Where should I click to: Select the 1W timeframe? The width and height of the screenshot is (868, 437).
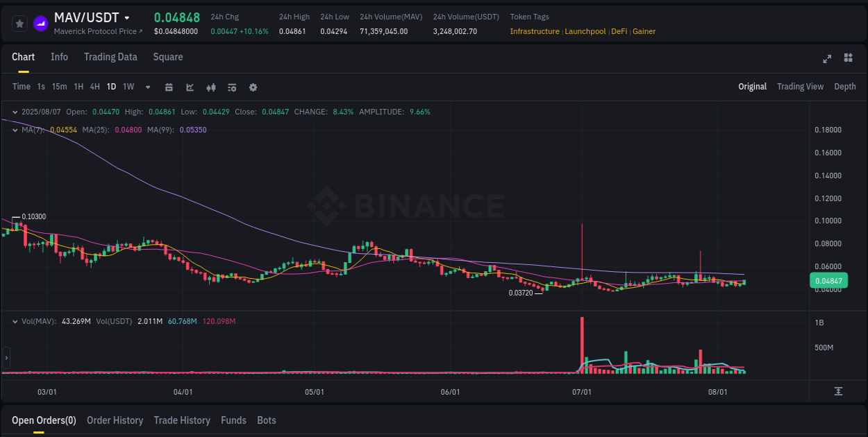128,87
